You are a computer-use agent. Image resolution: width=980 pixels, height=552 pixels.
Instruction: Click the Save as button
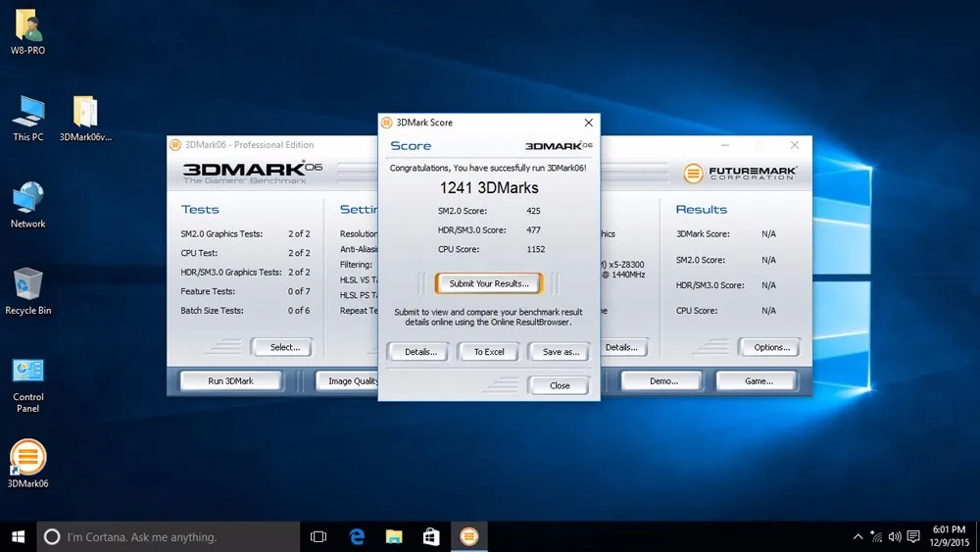point(561,352)
